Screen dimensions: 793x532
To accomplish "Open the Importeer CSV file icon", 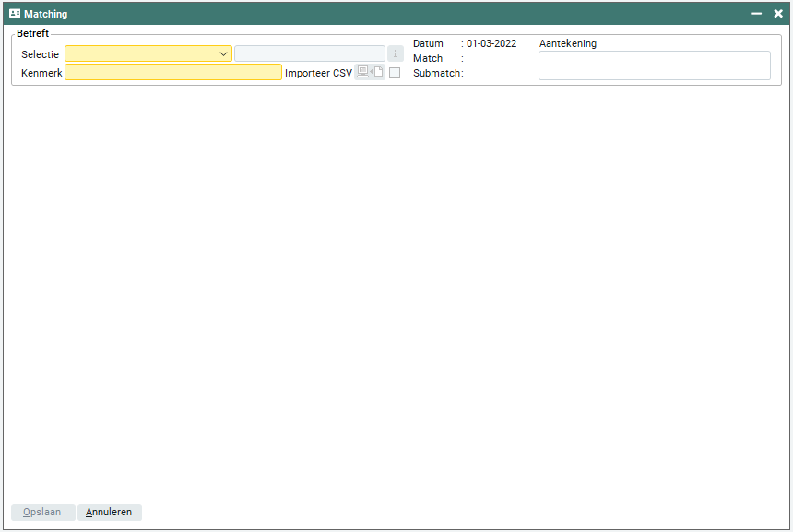I will click(x=370, y=73).
